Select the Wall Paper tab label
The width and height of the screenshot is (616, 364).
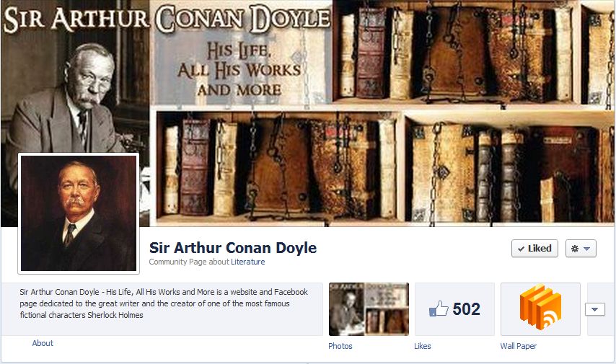(518, 346)
